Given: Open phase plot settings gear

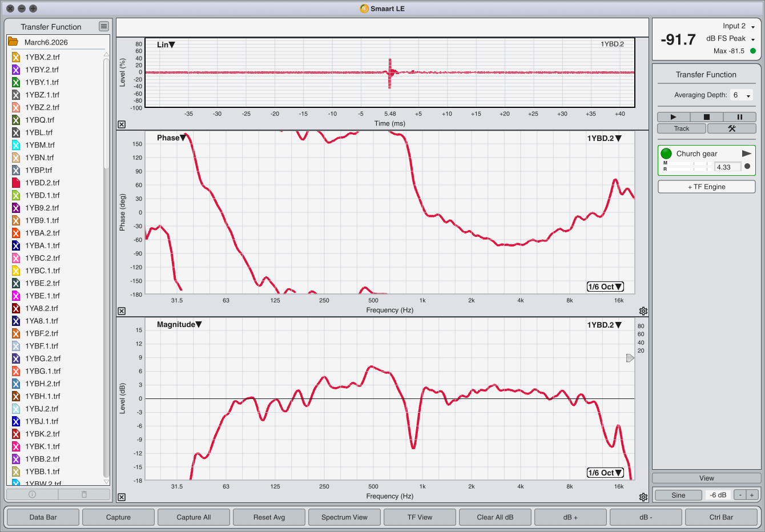Looking at the screenshot, I should [643, 311].
